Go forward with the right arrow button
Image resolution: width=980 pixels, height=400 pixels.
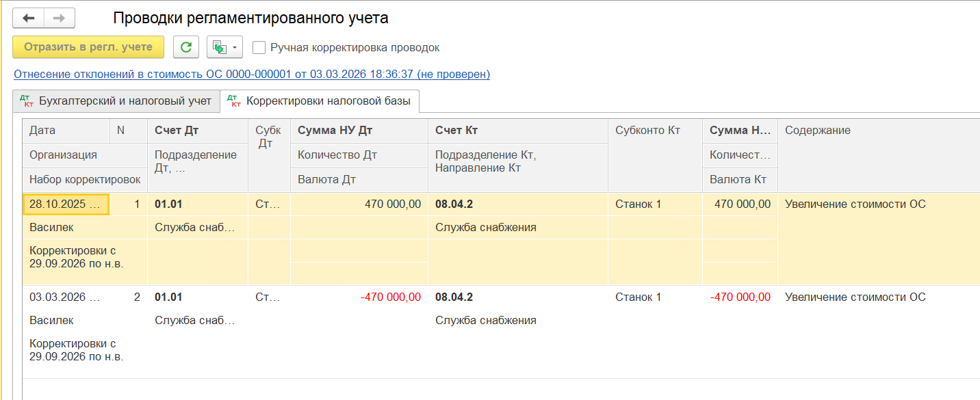click(60, 18)
